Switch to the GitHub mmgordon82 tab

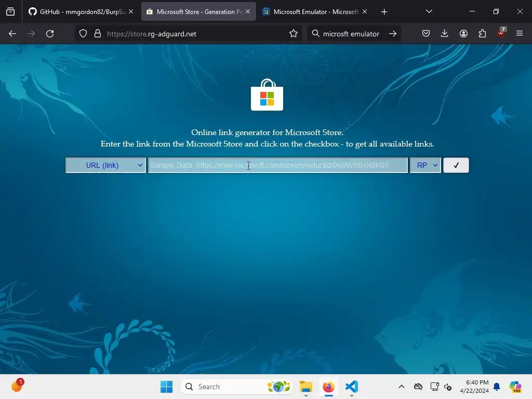click(81, 11)
